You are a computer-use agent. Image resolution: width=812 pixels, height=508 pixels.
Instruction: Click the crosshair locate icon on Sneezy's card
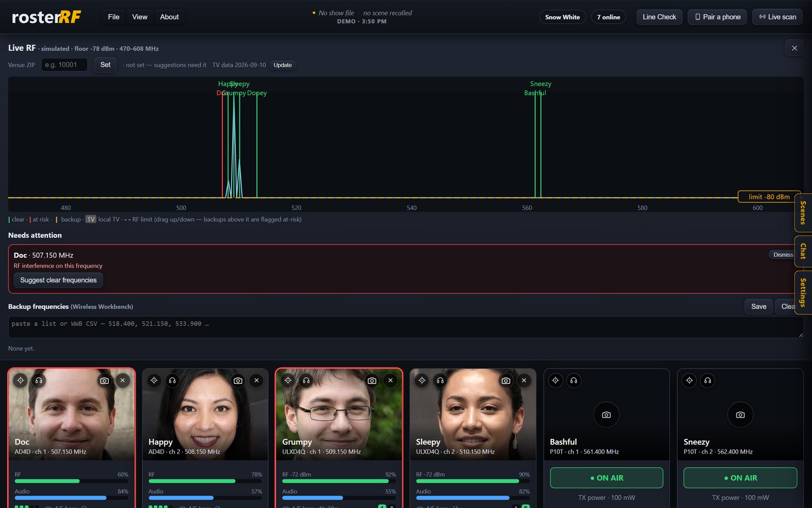(689, 380)
